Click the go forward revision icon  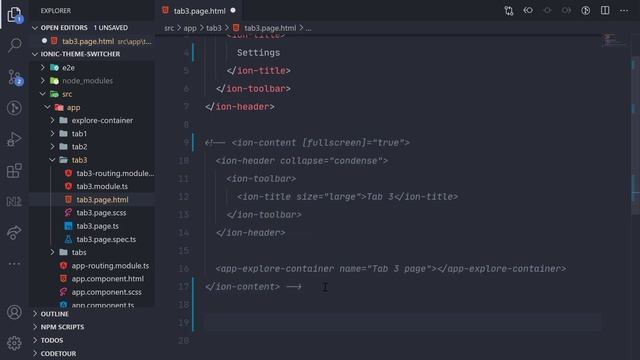[567, 11]
